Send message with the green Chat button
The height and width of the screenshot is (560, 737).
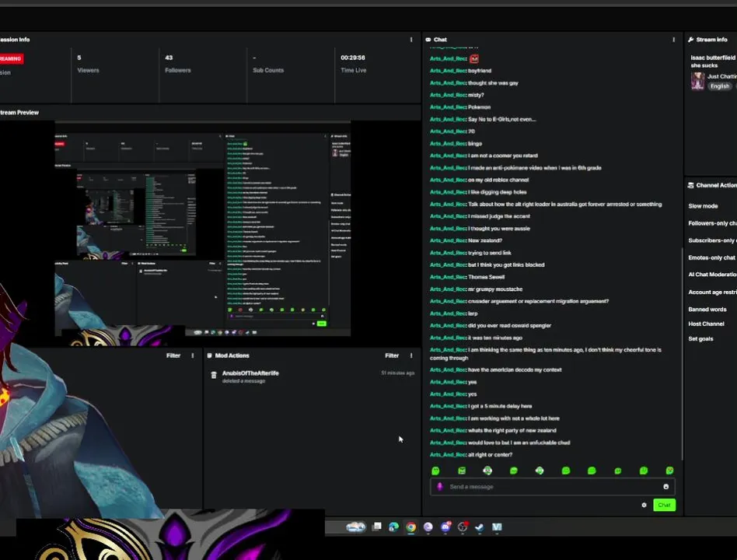tap(664, 505)
